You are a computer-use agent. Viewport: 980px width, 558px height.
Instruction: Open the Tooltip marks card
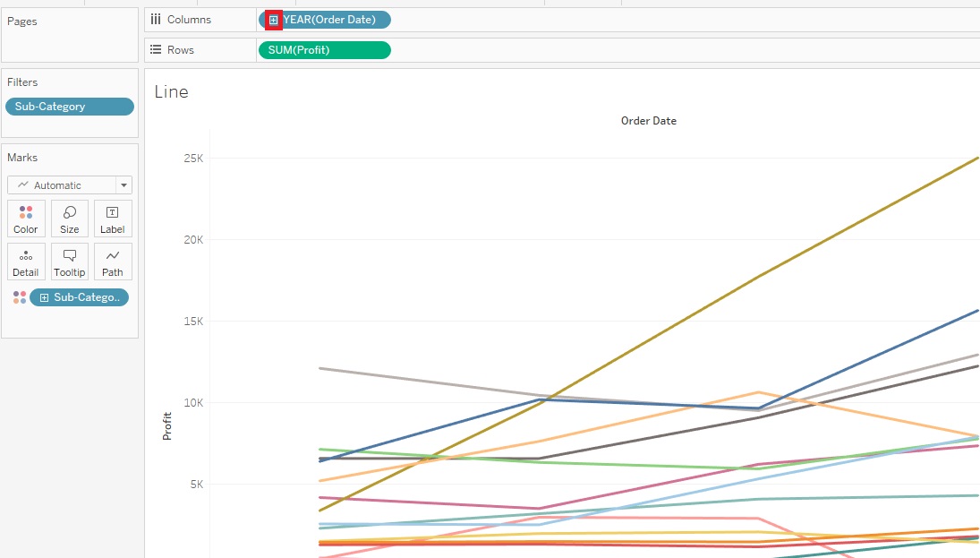point(70,262)
